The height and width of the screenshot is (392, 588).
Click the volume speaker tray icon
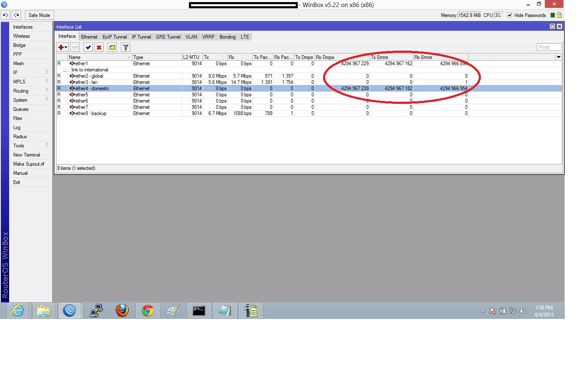coord(523,311)
